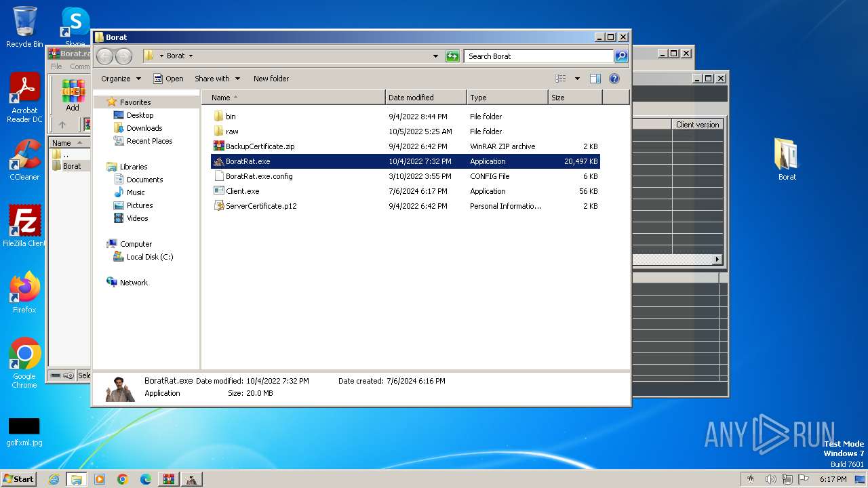
Task: Open Videos library
Action: [137, 218]
